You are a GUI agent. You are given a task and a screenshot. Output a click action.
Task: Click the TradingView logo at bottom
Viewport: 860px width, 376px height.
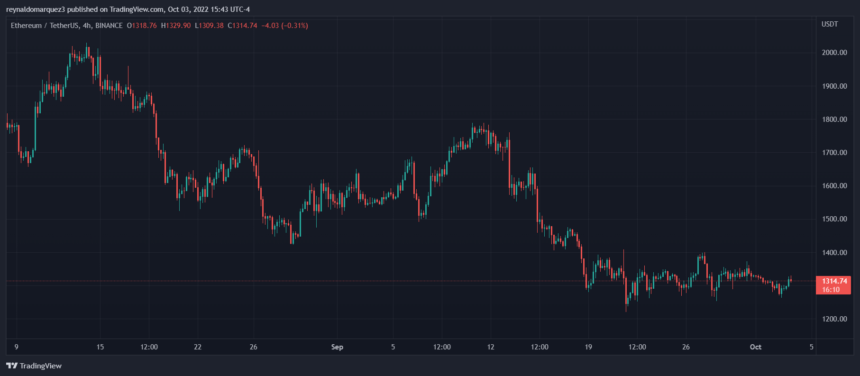(34, 366)
